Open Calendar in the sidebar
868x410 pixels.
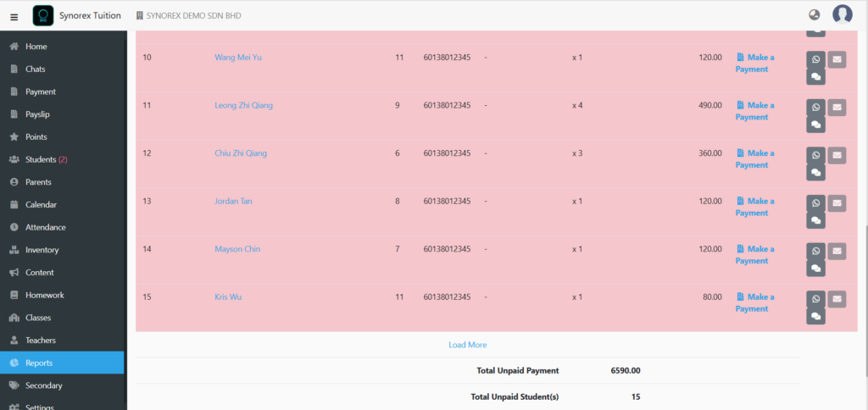(62, 205)
